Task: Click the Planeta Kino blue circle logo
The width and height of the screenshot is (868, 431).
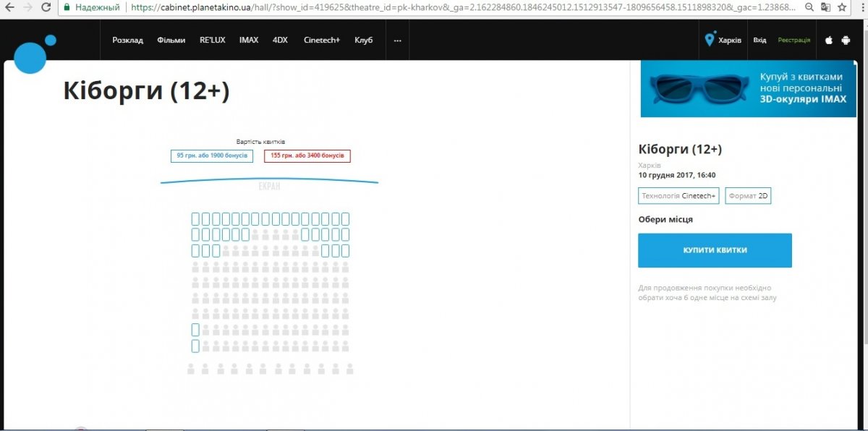Action: 30,56
